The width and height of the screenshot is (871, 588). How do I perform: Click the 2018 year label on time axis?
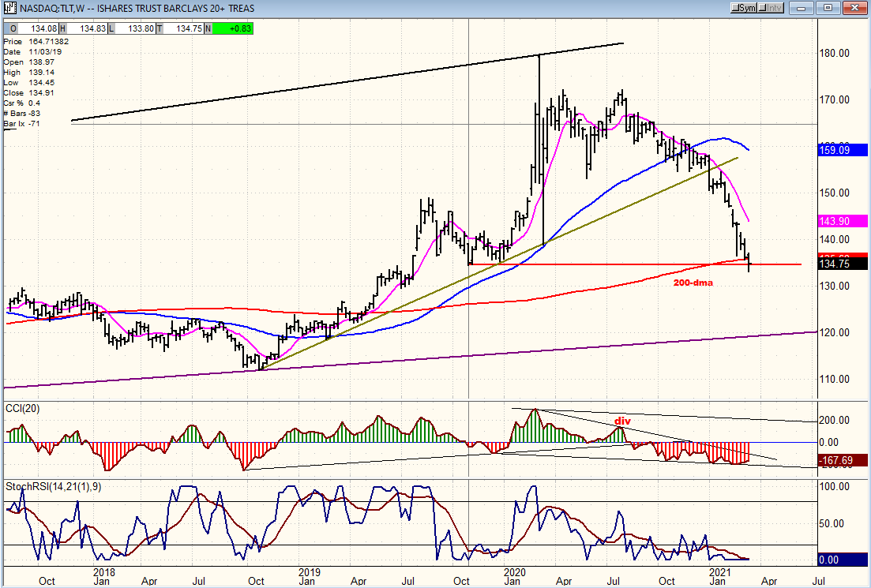pos(104,571)
